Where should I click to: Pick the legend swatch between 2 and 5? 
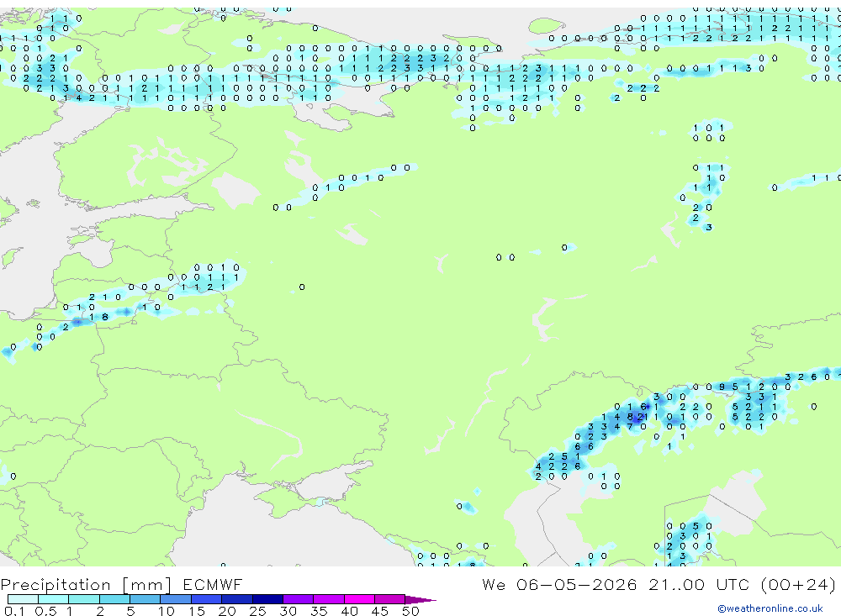[x=114, y=599]
